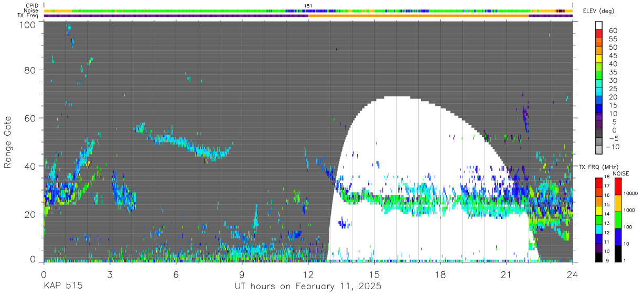Viewport: 644px width, 297px height.
Task: Click the 9 tick on UT hours axis
Action: [x=242, y=274]
